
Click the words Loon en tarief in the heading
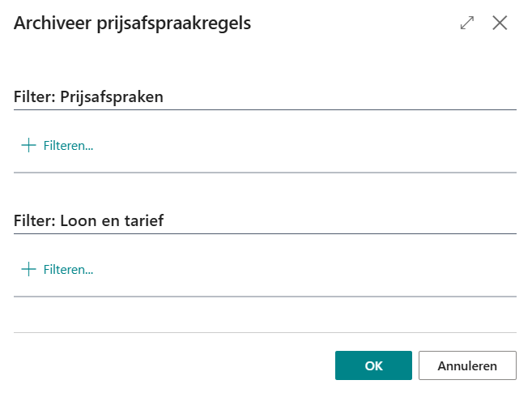coord(112,220)
